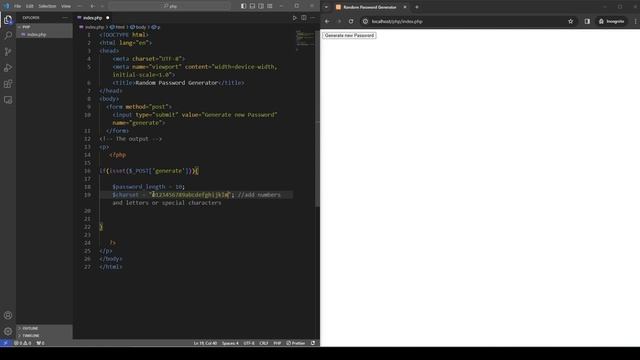Open the index.php breadcrumb item
Image resolution: width=640 pixels, height=360 pixels.
coord(92,27)
